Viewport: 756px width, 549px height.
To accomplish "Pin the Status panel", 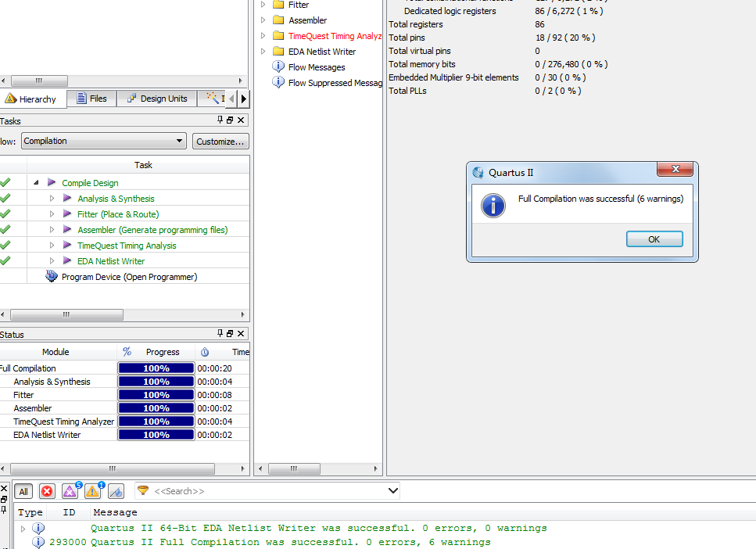I will [220, 333].
